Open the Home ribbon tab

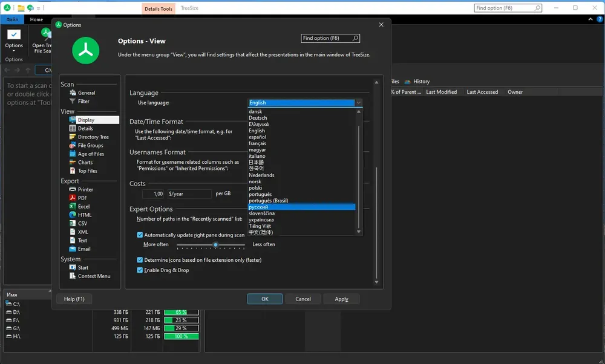click(37, 19)
